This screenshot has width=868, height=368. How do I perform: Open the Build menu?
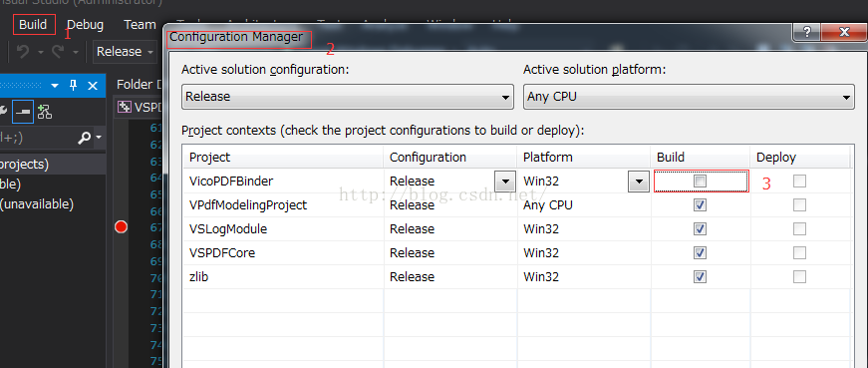pos(33,24)
